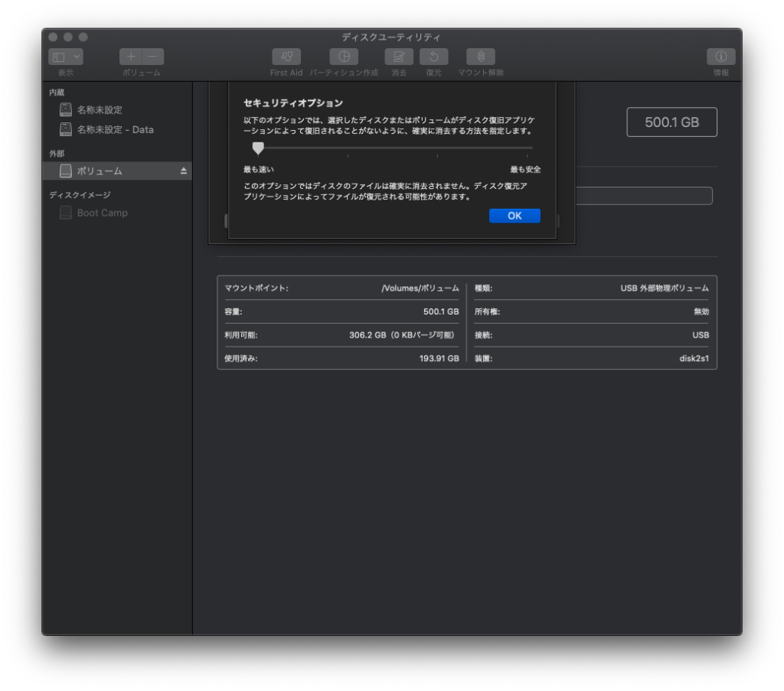Click the 名称未設定 internal disk icon

tap(66, 109)
